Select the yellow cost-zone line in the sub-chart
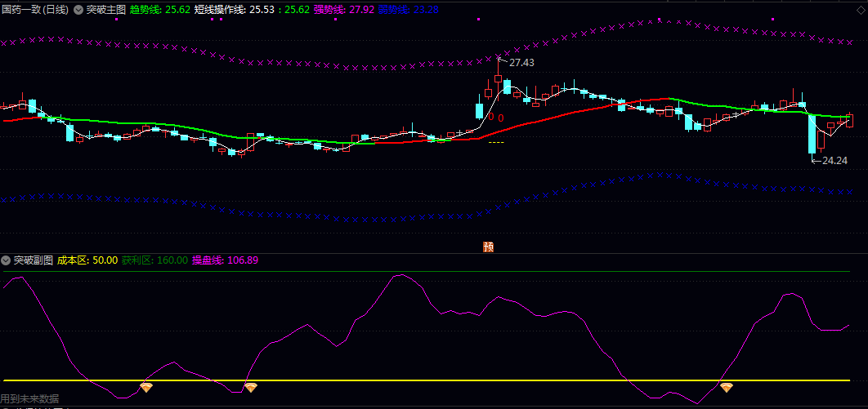This screenshot has width=868, height=409. 427,380
